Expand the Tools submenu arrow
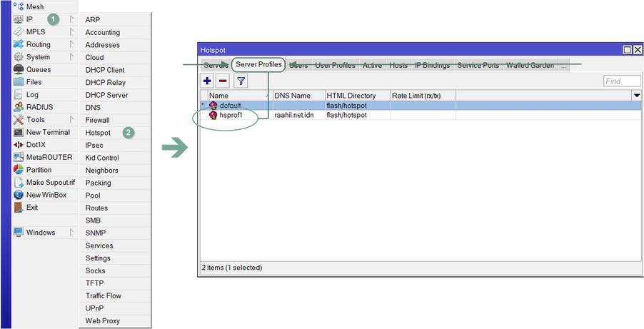 click(x=72, y=119)
